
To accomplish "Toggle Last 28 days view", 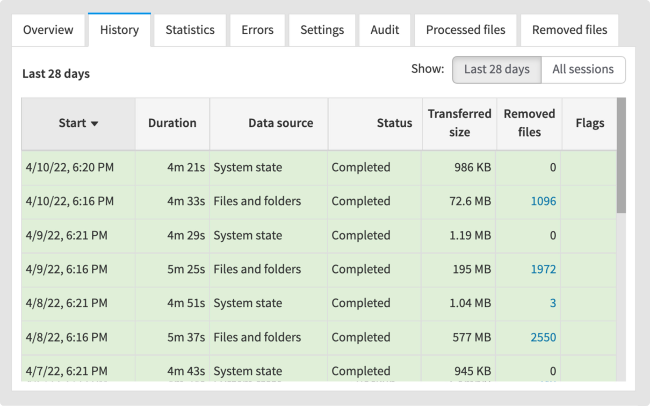I will pyautogui.click(x=497, y=70).
